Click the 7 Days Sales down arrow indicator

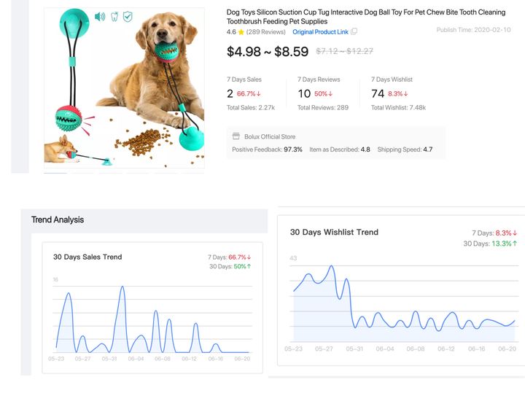259,94
